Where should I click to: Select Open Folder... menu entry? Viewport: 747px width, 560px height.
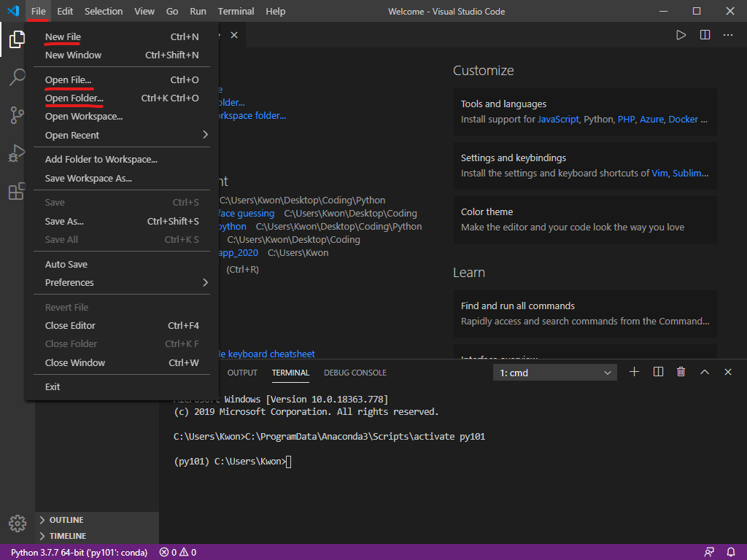coord(122,98)
